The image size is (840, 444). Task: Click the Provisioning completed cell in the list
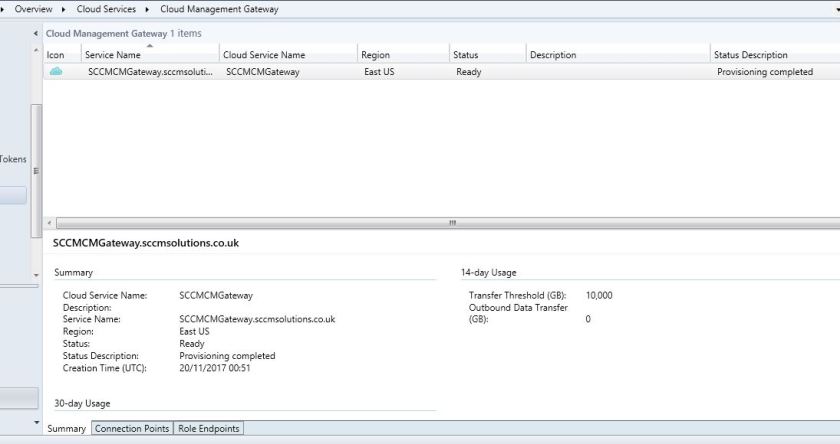click(x=764, y=72)
